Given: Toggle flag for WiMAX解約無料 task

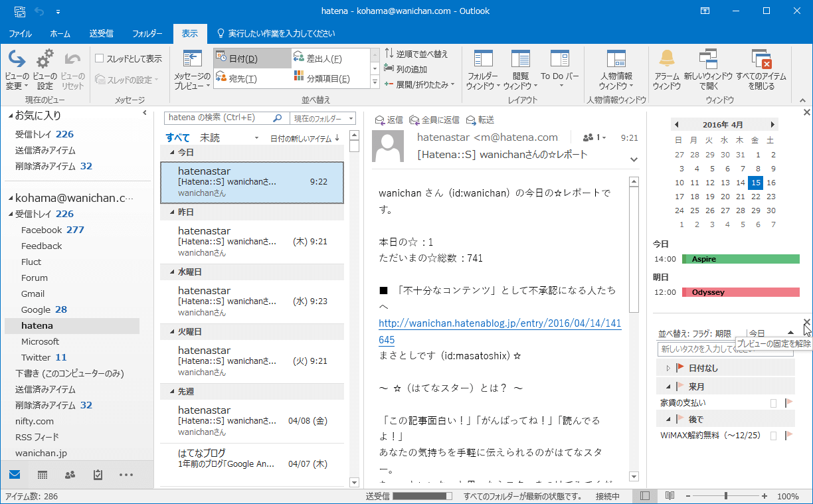Looking at the screenshot, I should 789,436.
